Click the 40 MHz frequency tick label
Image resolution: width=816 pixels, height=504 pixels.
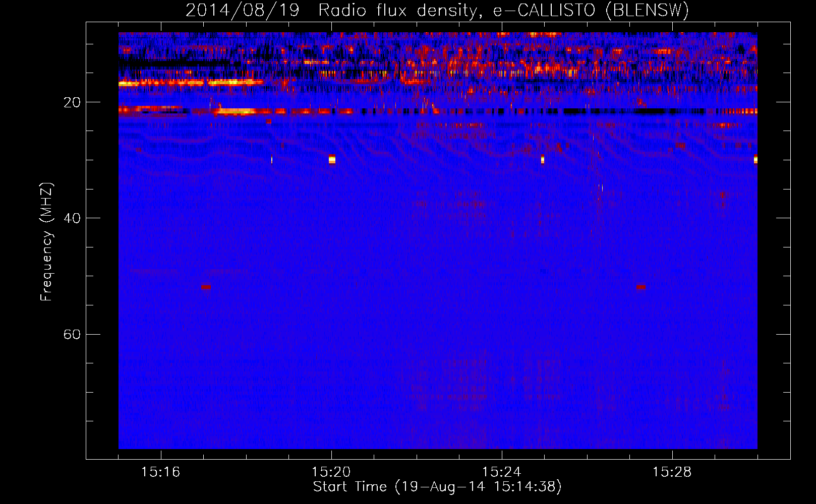point(72,218)
